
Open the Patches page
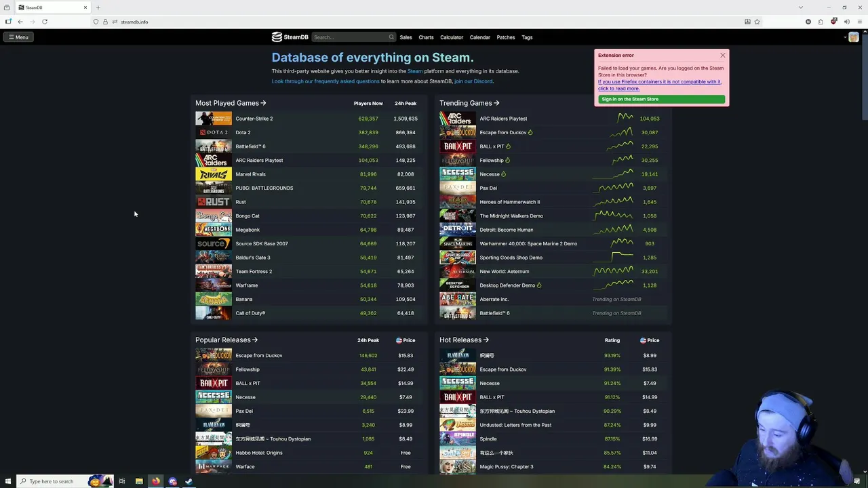[x=506, y=37]
